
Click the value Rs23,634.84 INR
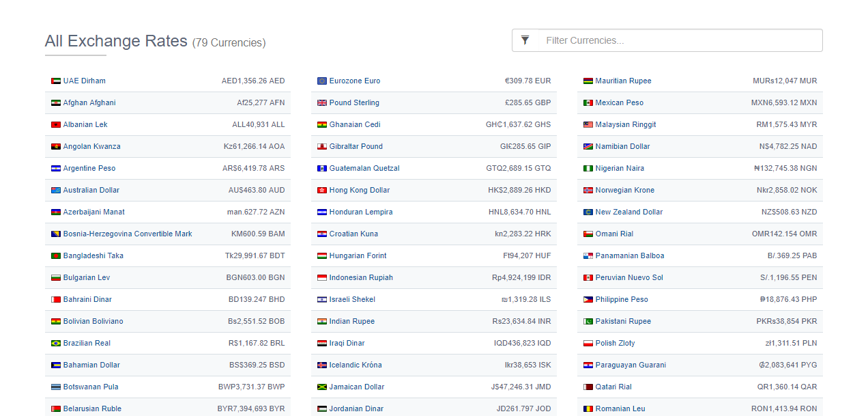(x=522, y=321)
